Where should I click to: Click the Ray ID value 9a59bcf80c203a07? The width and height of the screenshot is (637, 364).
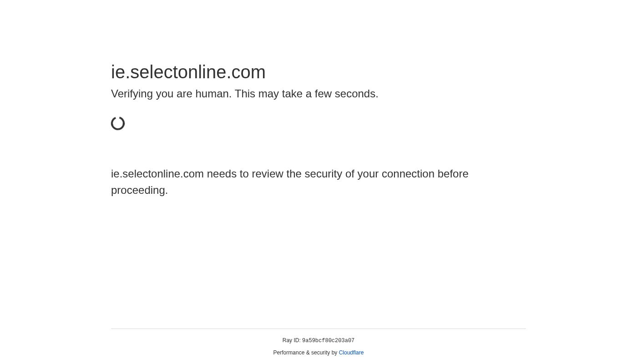pos(328,341)
